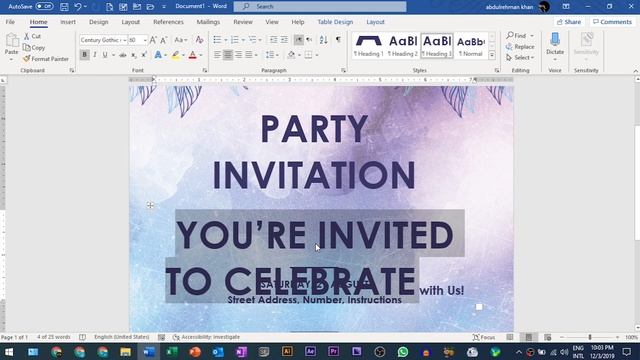
Task: Open the font size dropdown
Action: (145, 40)
